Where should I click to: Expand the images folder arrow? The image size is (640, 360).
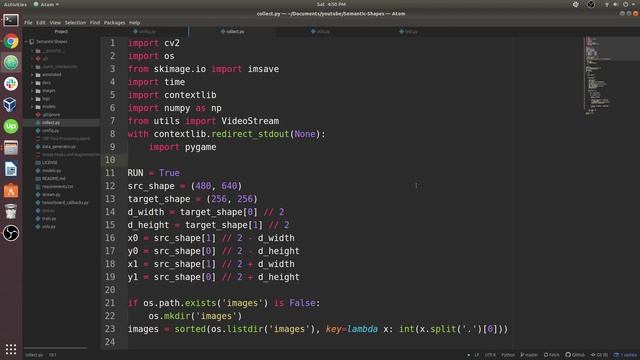pos(32,91)
